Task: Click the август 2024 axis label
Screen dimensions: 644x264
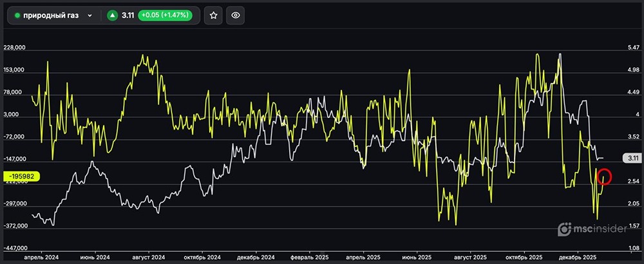Action: pos(148,257)
